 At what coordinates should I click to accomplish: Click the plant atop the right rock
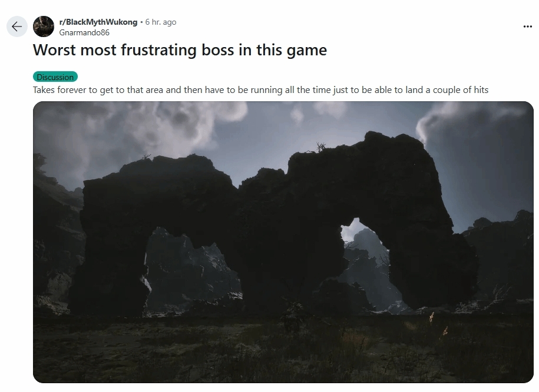pos(322,147)
